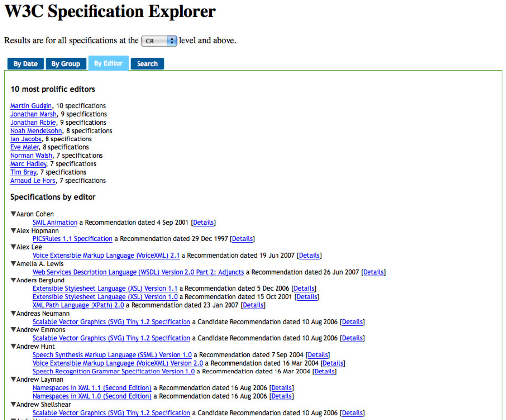Open the SMIL Animation specification
Viewport: 506px width, 420px height.
point(55,223)
